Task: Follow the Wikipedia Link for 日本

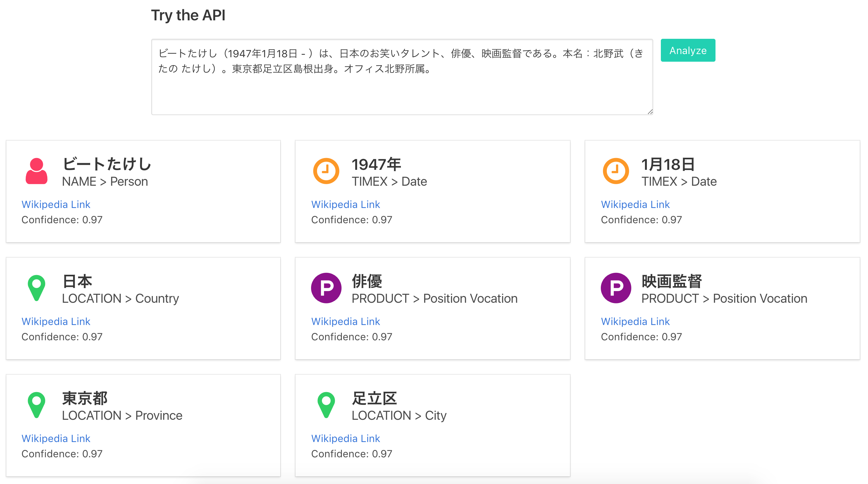Action: pos(56,322)
